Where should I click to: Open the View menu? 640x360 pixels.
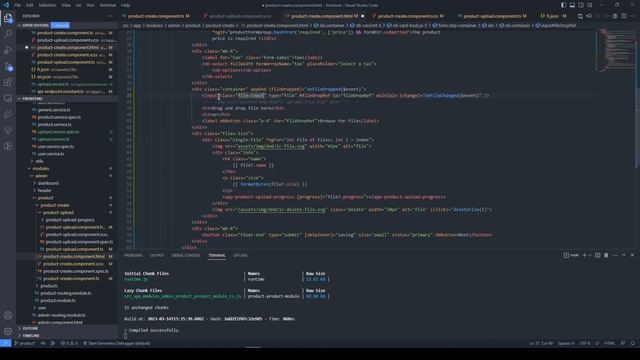point(66,5)
